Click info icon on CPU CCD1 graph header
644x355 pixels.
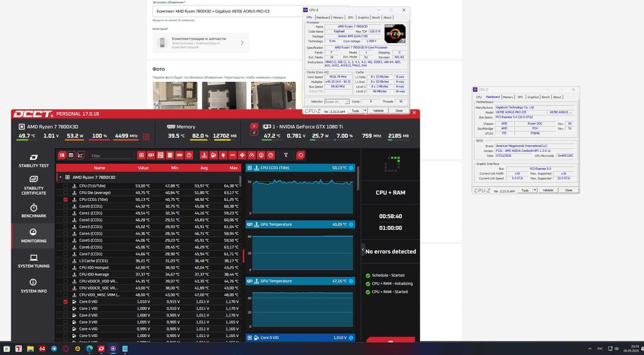(x=351, y=168)
